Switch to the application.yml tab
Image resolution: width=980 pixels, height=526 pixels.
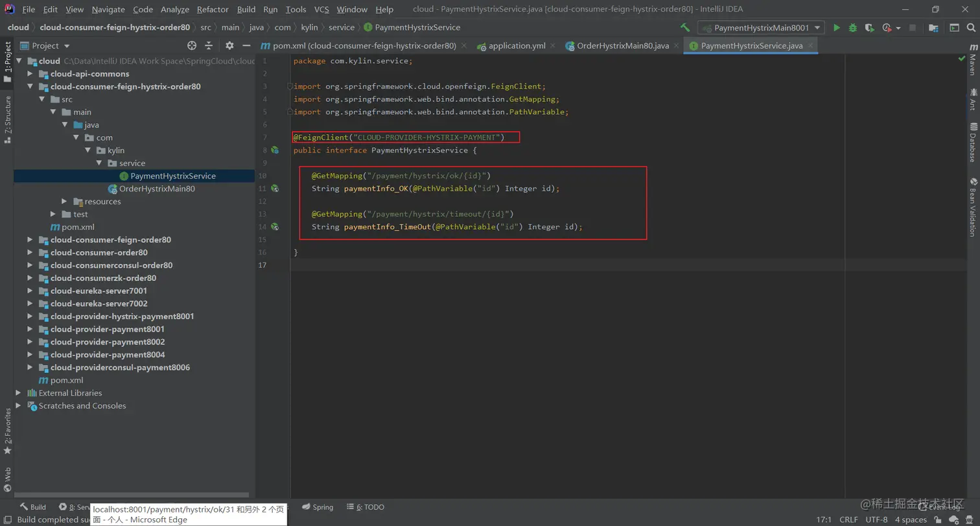coord(517,45)
